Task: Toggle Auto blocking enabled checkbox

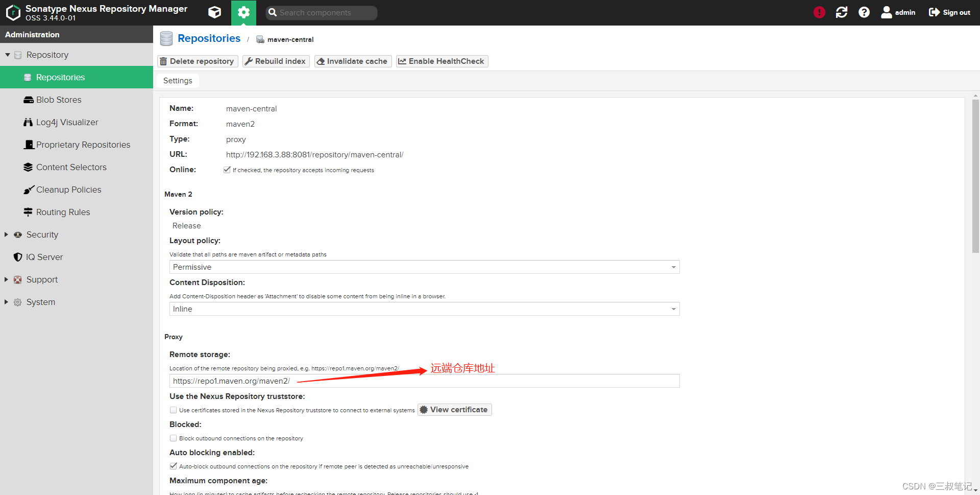Action: pyautogui.click(x=174, y=466)
